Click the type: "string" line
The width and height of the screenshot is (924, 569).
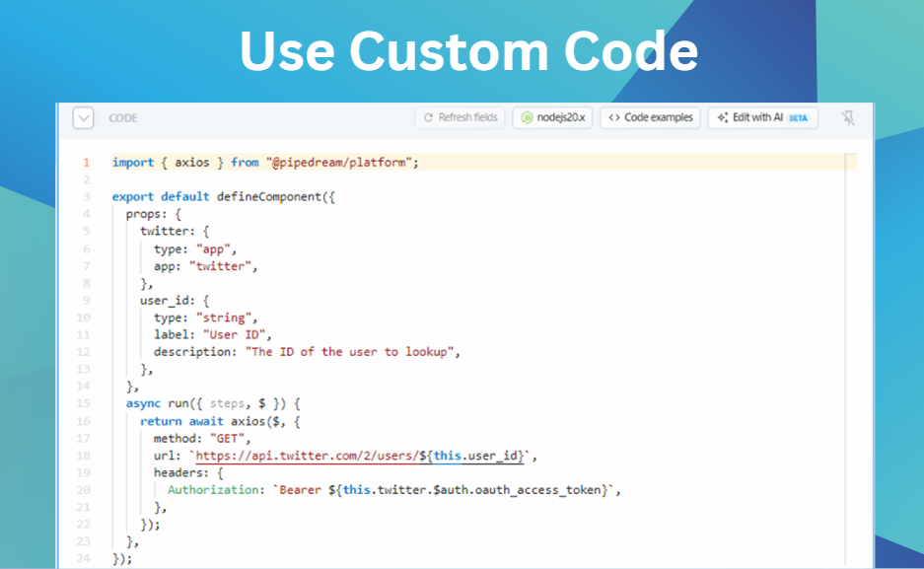[x=206, y=318]
